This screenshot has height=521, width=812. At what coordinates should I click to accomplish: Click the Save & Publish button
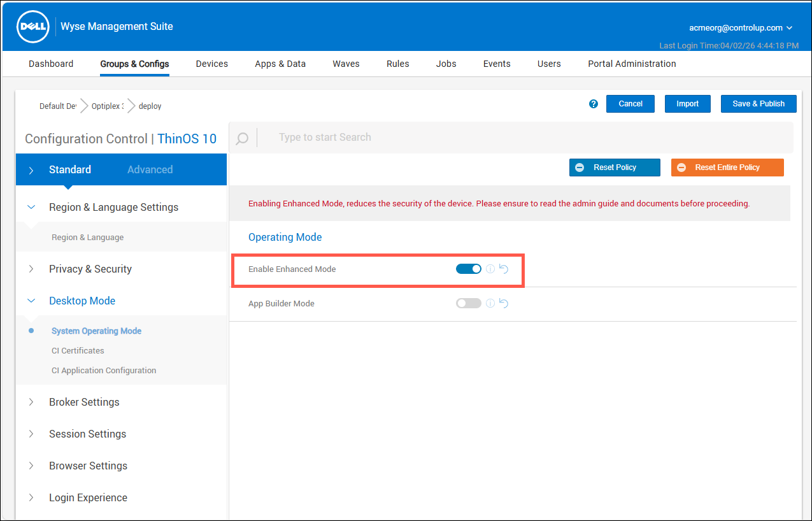tap(759, 104)
